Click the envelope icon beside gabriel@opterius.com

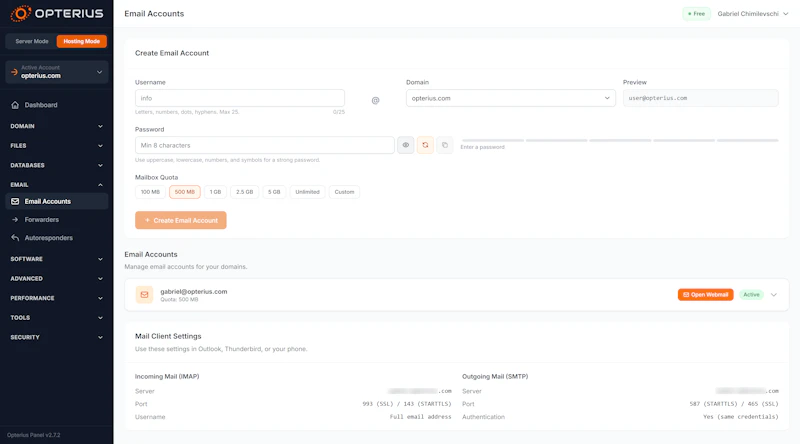point(144,295)
